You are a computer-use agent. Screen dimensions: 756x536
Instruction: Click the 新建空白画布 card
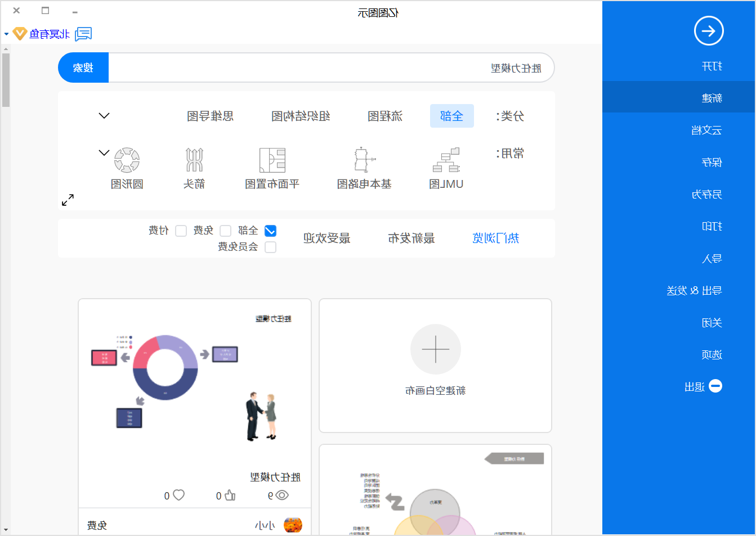(x=436, y=366)
